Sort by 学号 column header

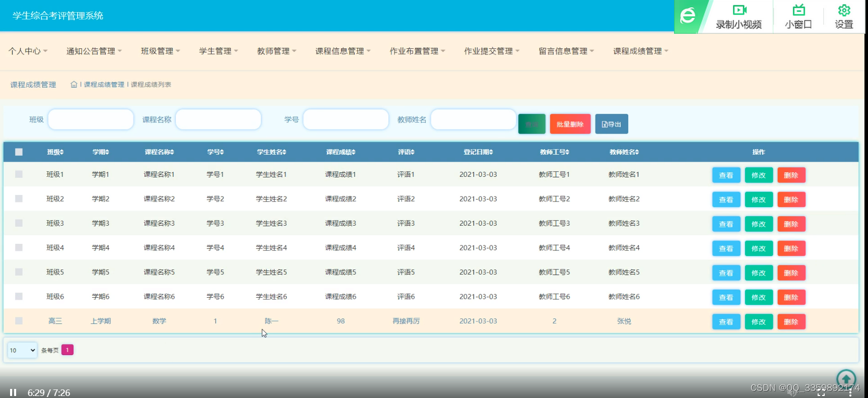click(215, 152)
